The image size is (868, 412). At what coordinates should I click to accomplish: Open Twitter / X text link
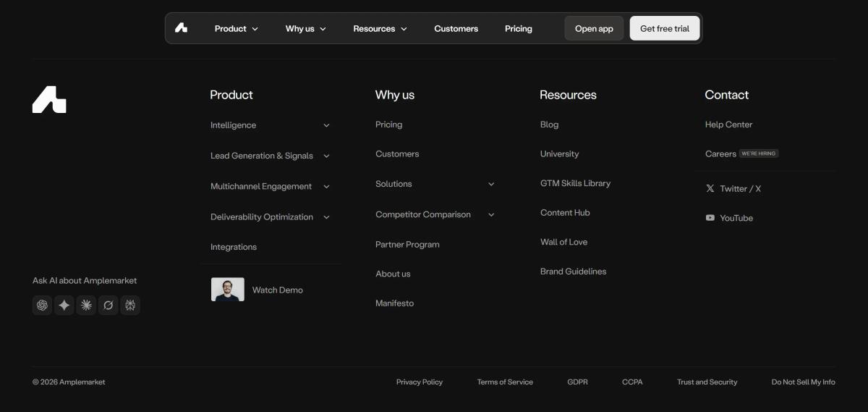coord(740,188)
